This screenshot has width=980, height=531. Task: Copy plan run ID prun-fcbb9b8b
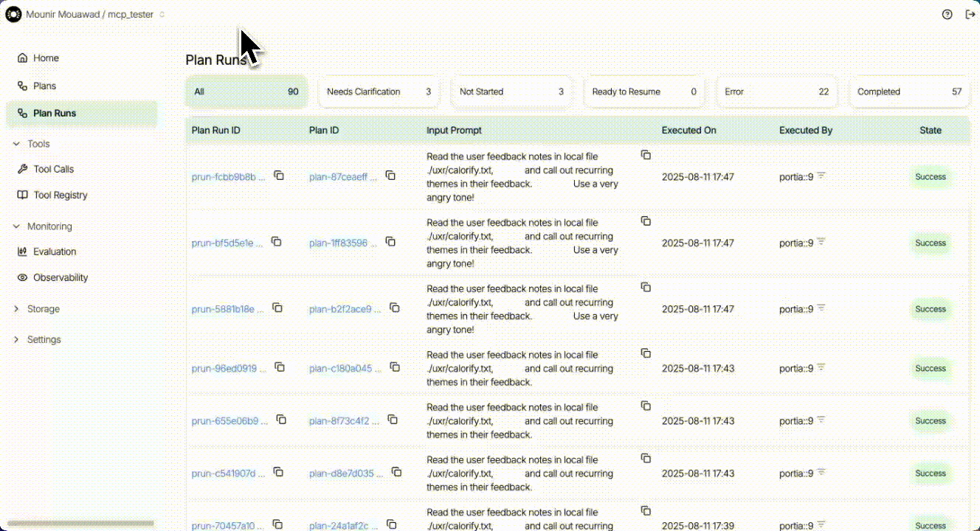coord(279,176)
